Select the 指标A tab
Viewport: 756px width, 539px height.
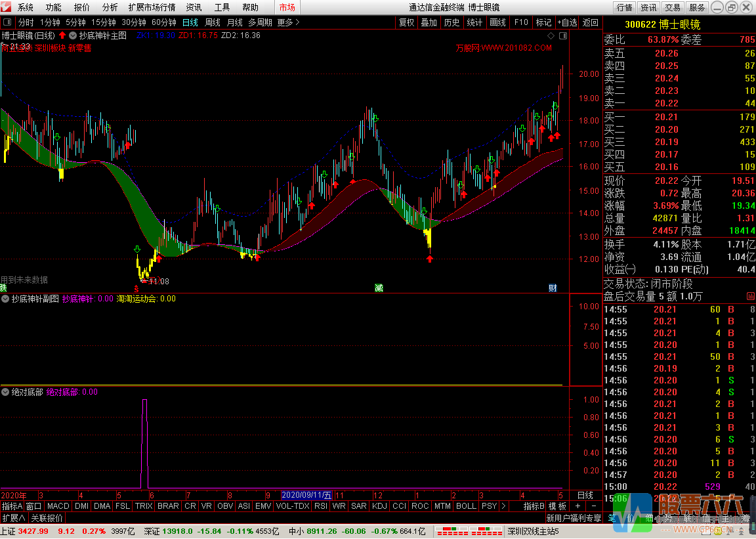[x=12, y=506]
